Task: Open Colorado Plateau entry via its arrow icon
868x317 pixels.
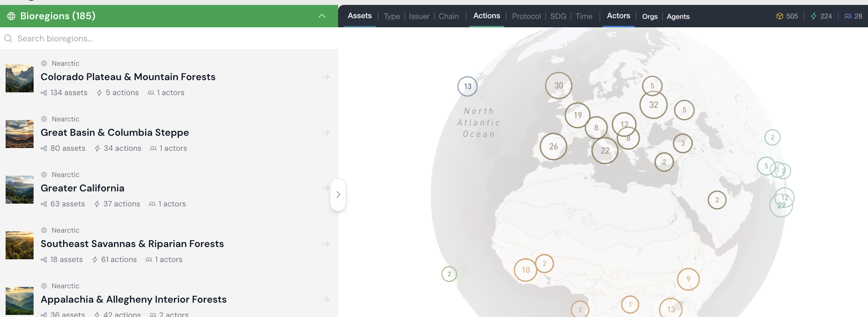Action: click(x=325, y=77)
